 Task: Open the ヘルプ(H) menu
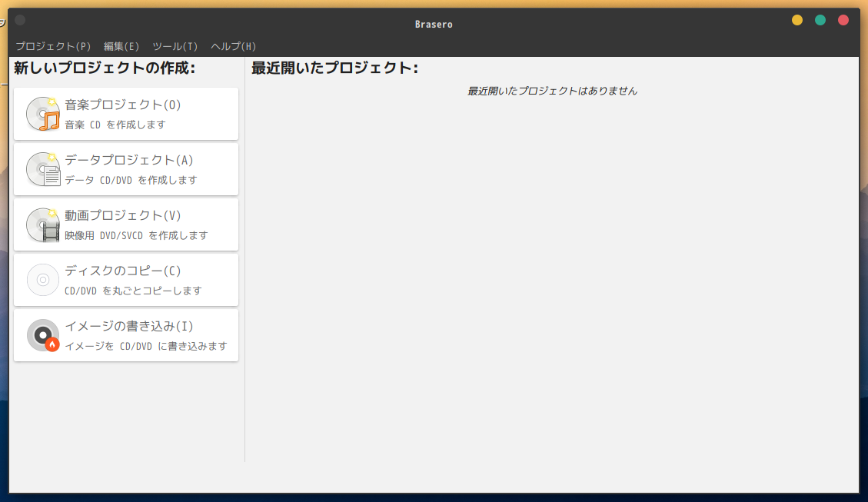pyautogui.click(x=234, y=46)
